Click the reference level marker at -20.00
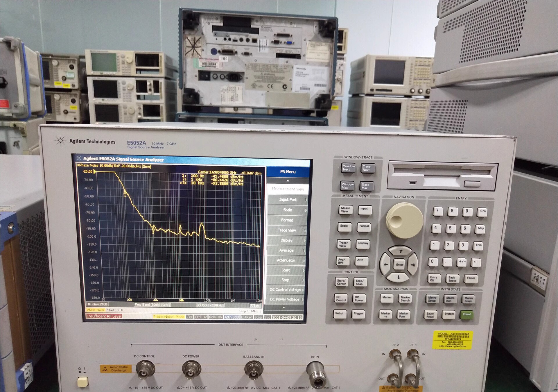This screenshot has height=392, width=558. 95,172
